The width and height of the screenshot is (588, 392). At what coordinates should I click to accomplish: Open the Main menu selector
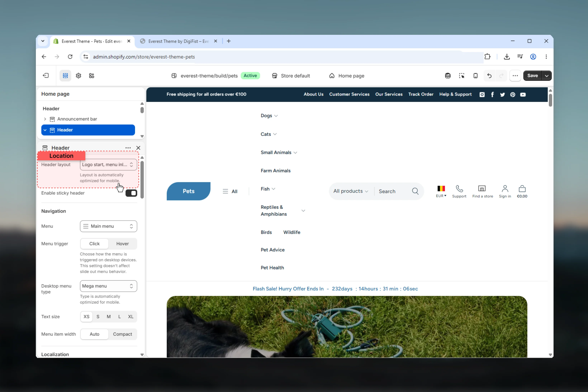pyautogui.click(x=108, y=226)
